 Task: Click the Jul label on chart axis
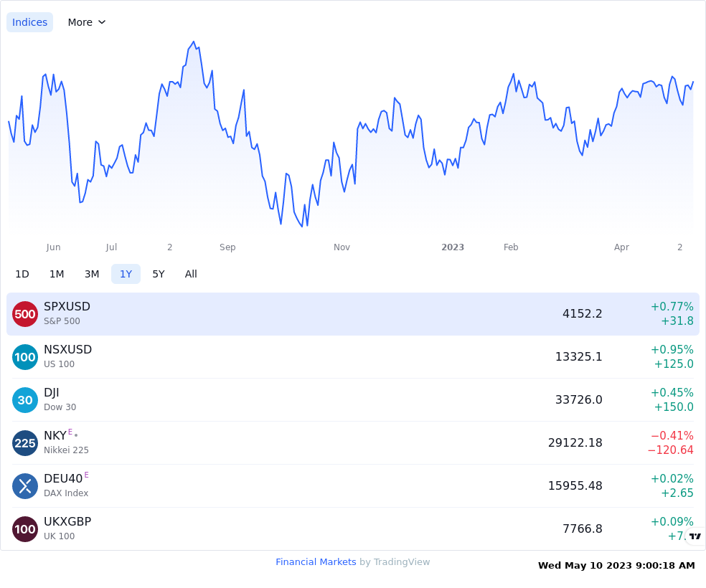[111, 247]
